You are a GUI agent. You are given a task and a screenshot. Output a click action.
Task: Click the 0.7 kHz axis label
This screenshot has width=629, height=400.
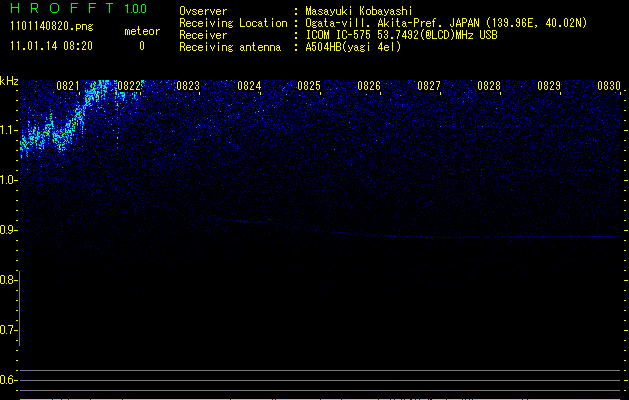[x=7, y=330]
